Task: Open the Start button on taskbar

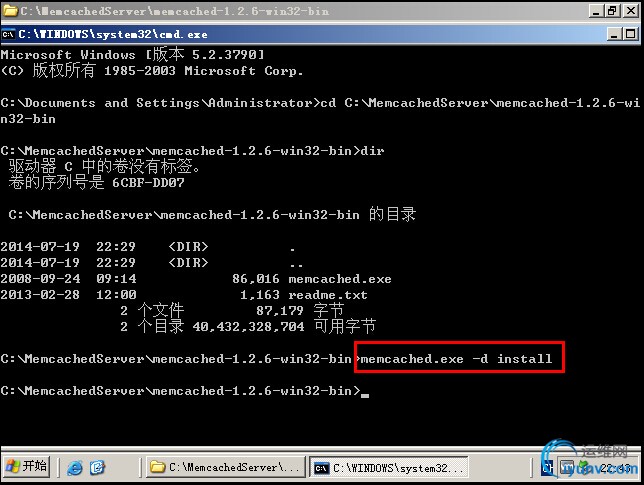Action: pyautogui.click(x=26, y=467)
